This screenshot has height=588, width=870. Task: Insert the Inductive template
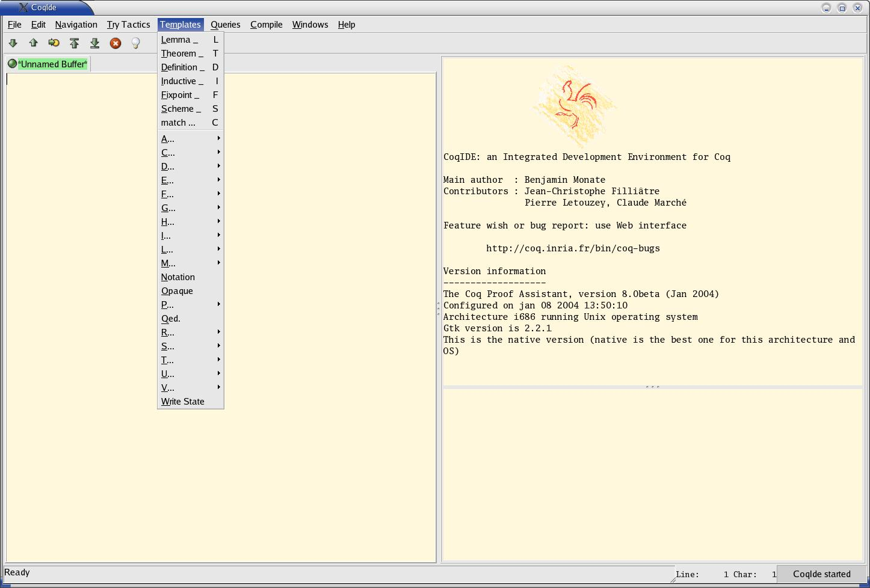pyautogui.click(x=190, y=81)
